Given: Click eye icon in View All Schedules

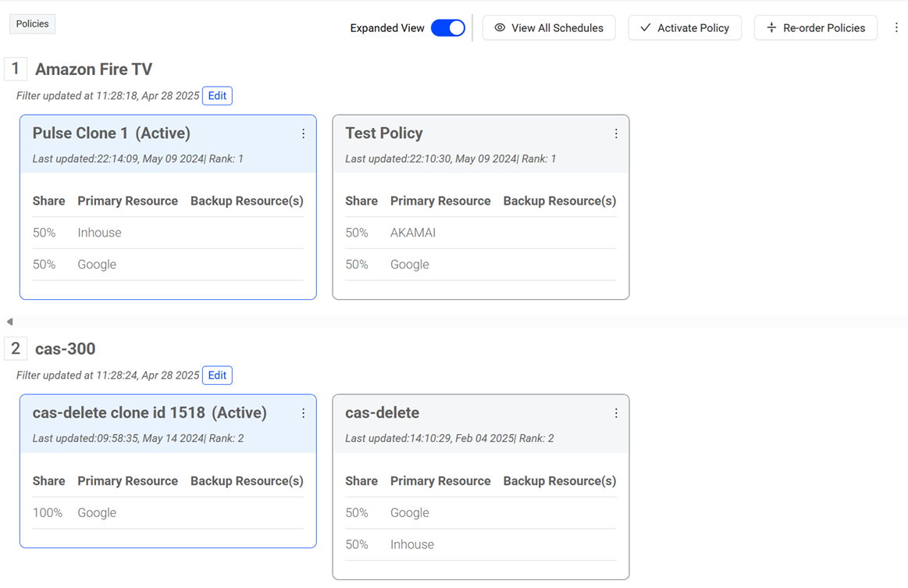Looking at the screenshot, I should coord(500,27).
